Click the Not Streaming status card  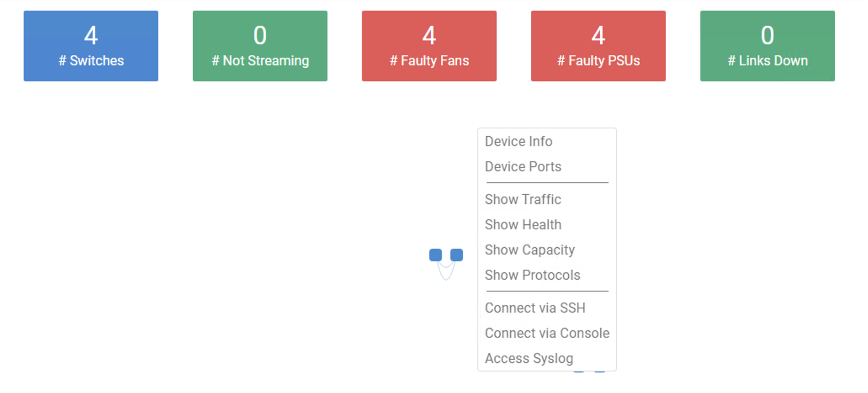pyautogui.click(x=260, y=46)
